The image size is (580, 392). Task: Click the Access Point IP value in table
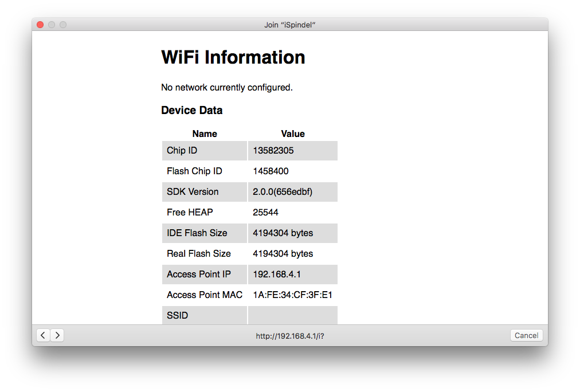[276, 275]
